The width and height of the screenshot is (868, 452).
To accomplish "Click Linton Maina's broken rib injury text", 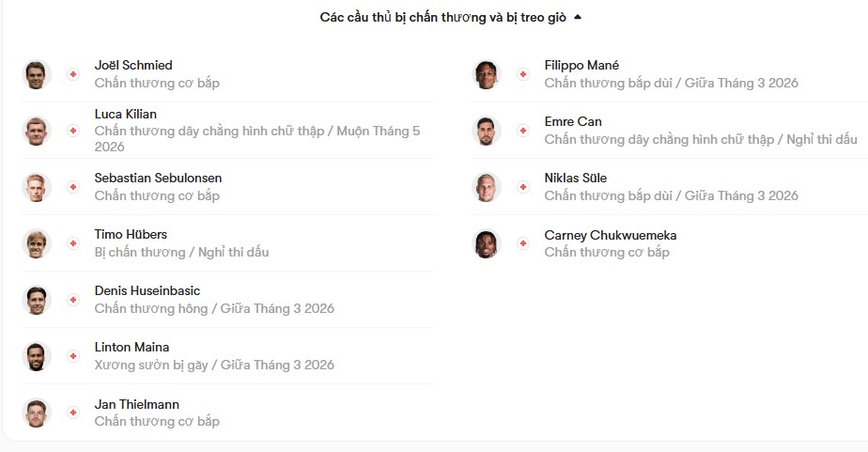I will [214, 365].
